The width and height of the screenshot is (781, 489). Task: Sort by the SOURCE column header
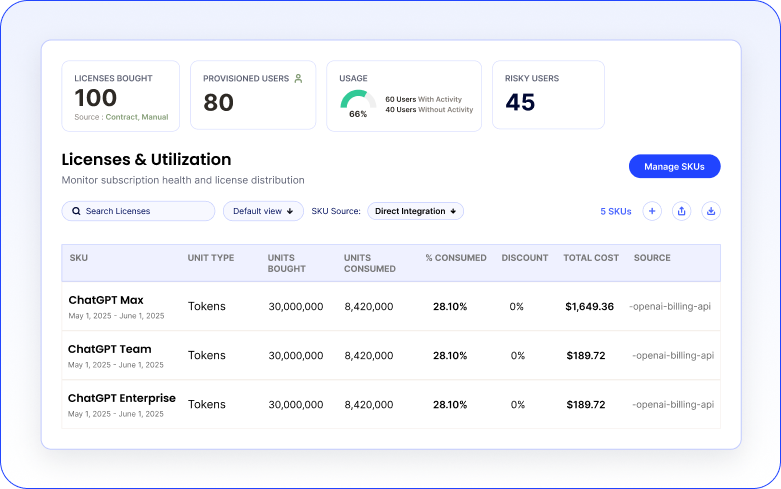(652, 258)
